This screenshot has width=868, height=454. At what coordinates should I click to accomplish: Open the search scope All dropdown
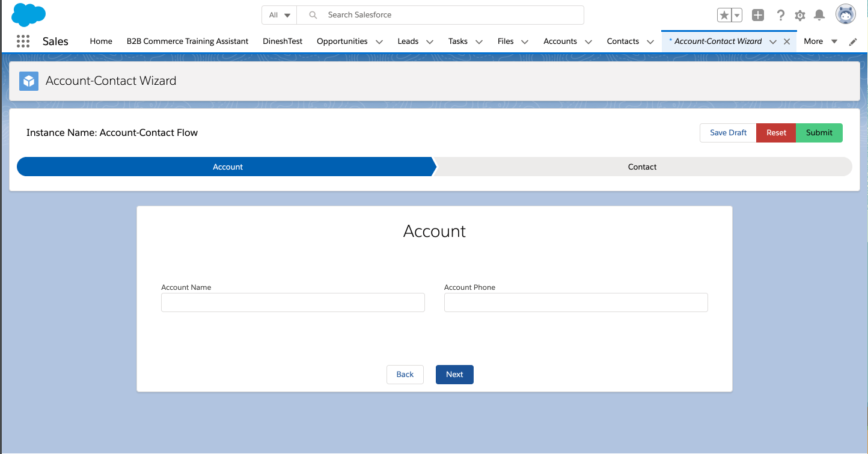coord(280,15)
